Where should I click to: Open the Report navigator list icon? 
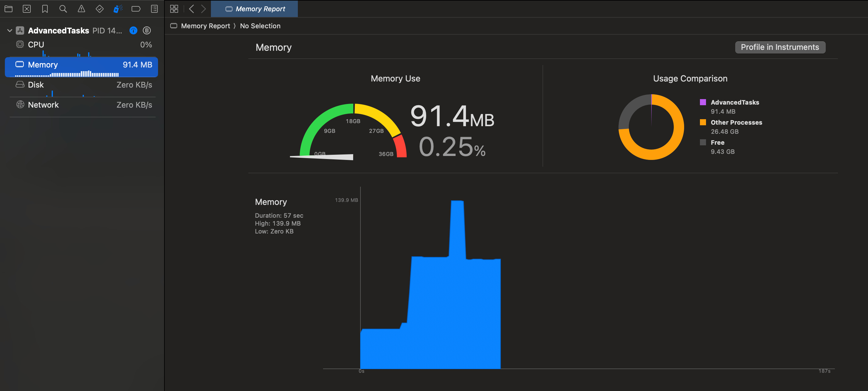(x=154, y=9)
